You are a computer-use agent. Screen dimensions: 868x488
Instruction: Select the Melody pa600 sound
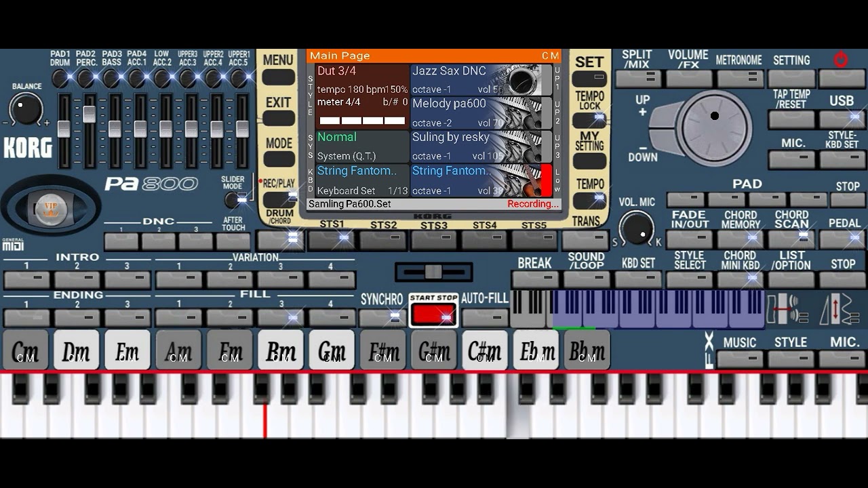coord(480,113)
